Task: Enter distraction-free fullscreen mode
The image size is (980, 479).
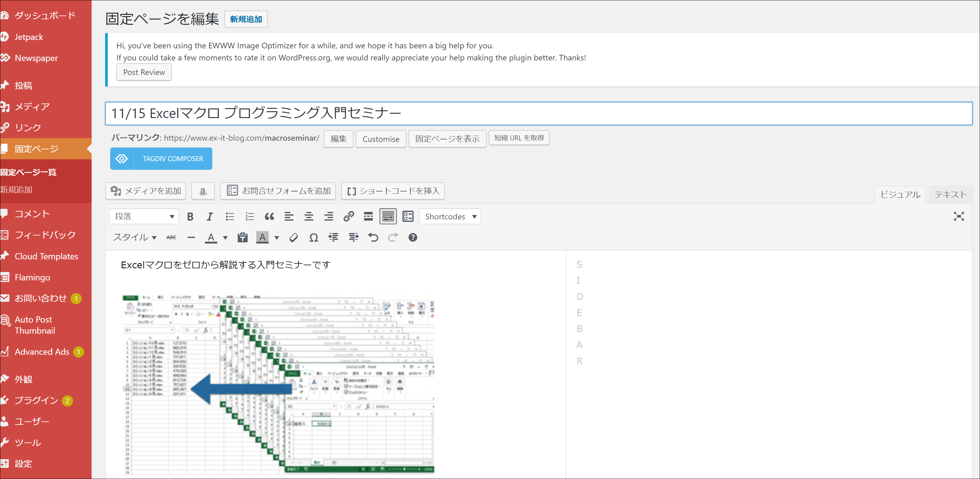Action: point(959,217)
